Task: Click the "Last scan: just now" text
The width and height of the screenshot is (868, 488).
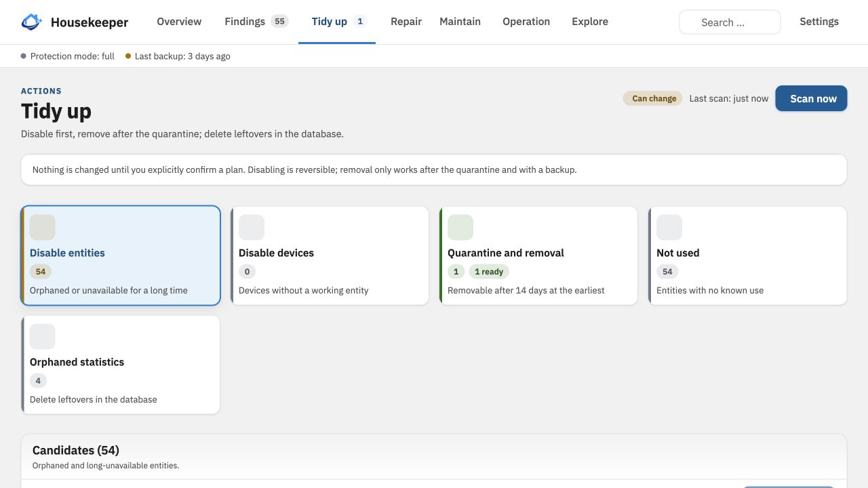Action: pos(729,98)
